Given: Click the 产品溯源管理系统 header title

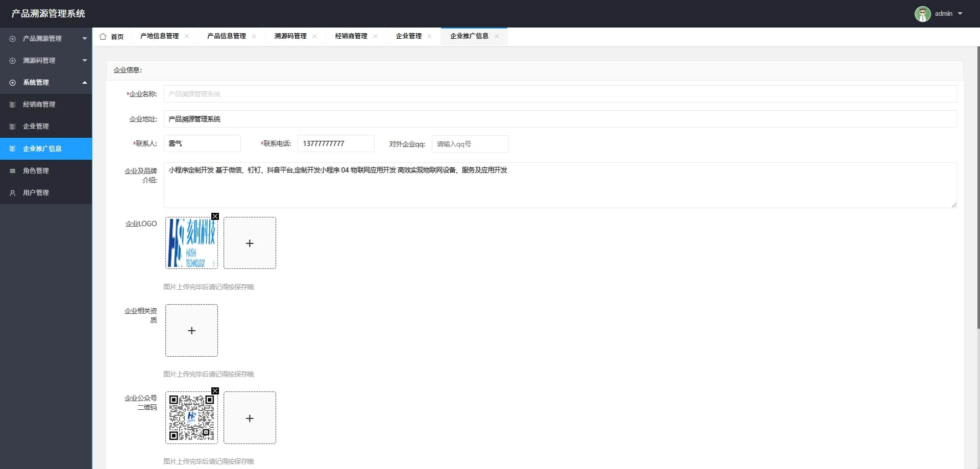Looking at the screenshot, I should click(x=48, y=14).
